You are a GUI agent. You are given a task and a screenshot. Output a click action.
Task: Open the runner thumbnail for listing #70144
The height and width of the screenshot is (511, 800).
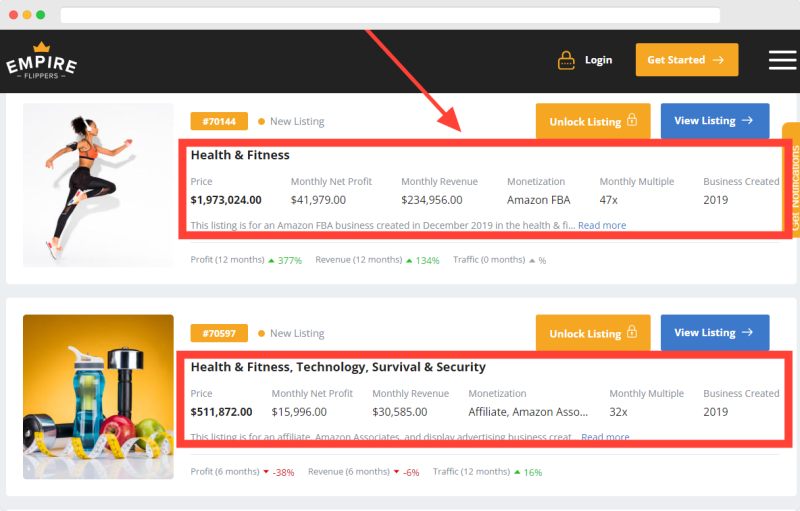pos(98,185)
